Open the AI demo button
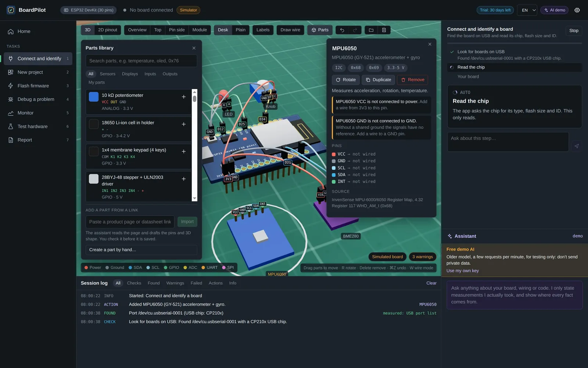Screen dimensions: 588x368 555,10
